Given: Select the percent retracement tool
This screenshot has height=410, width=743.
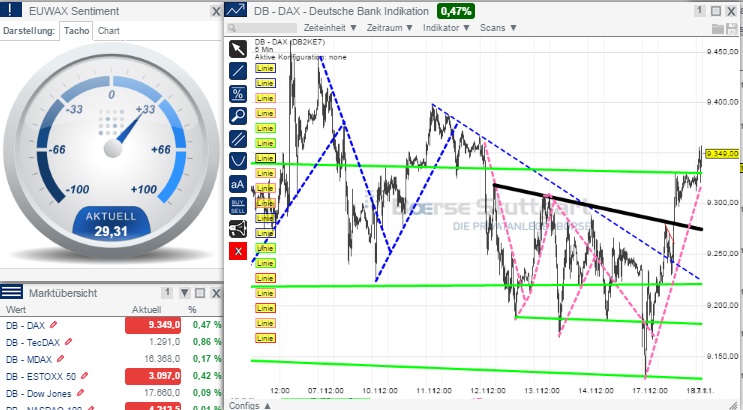Looking at the screenshot, I should click(x=238, y=94).
